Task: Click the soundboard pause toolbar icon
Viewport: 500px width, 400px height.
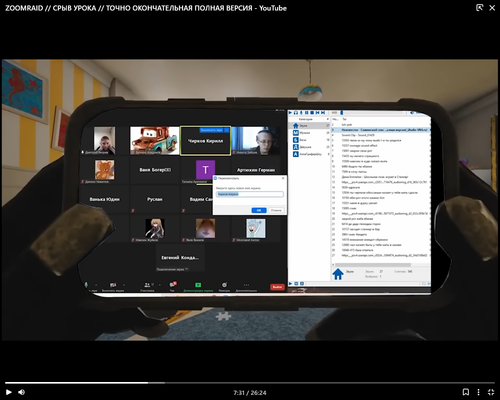Action: 306,113
